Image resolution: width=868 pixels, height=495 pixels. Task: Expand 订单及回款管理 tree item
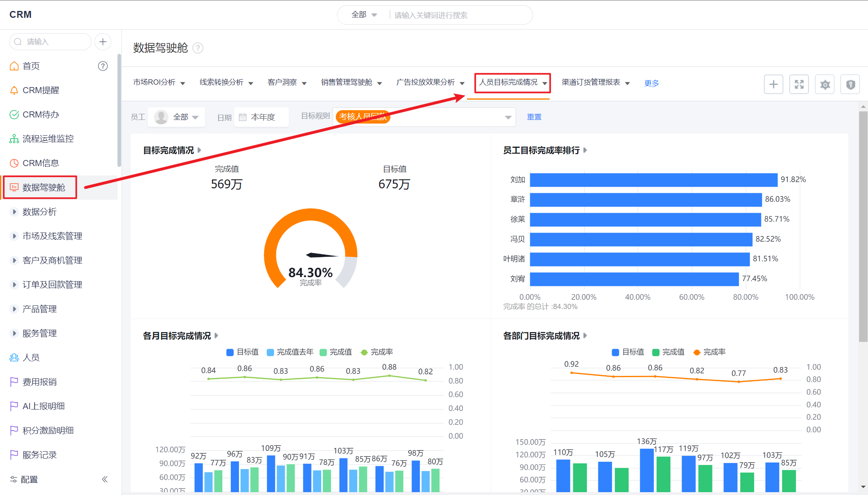tap(14, 284)
